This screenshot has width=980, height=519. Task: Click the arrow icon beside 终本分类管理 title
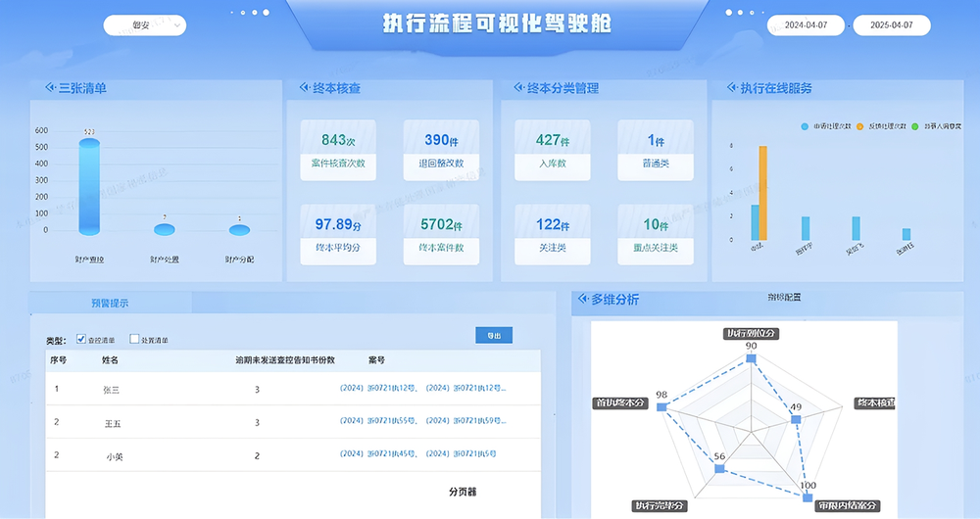coord(518,87)
